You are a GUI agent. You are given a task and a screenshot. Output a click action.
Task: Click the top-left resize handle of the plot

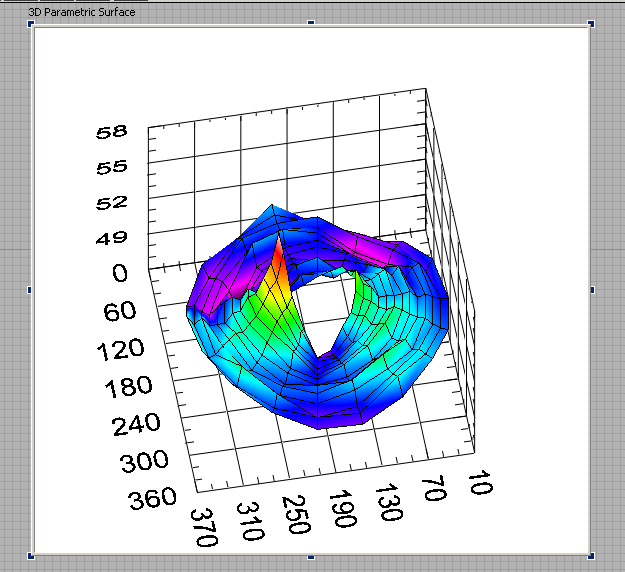(31, 24)
